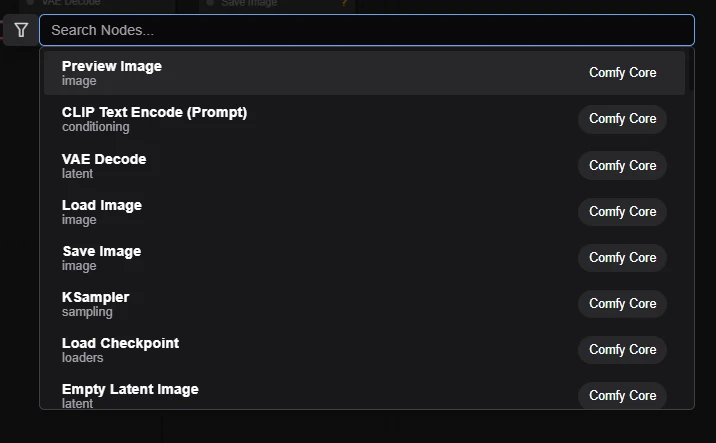Image resolution: width=716 pixels, height=443 pixels.
Task: Click Comfy Core badge beside Empty Latent Image
Action: point(622,395)
